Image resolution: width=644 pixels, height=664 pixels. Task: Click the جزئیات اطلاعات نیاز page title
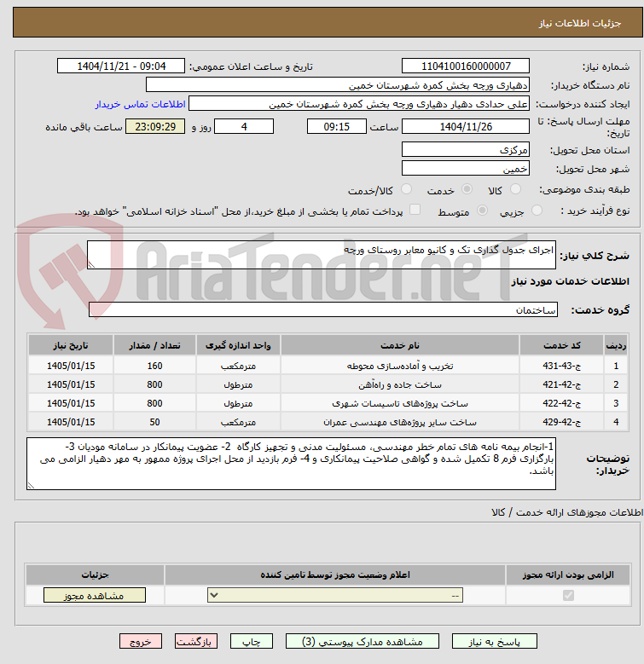(x=580, y=23)
